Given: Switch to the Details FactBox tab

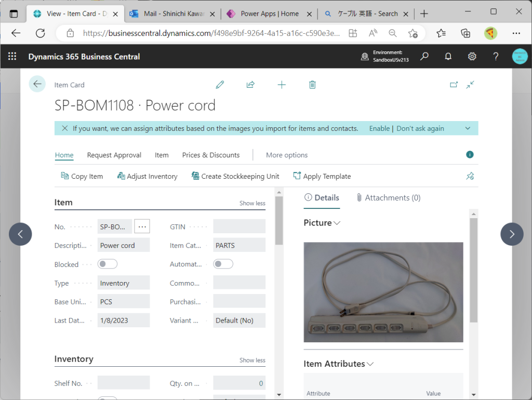Looking at the screenshot, I should [322, 198].
